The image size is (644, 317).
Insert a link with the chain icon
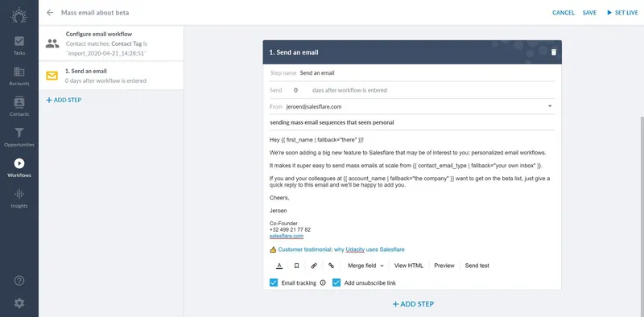click(x=331, y=266)
